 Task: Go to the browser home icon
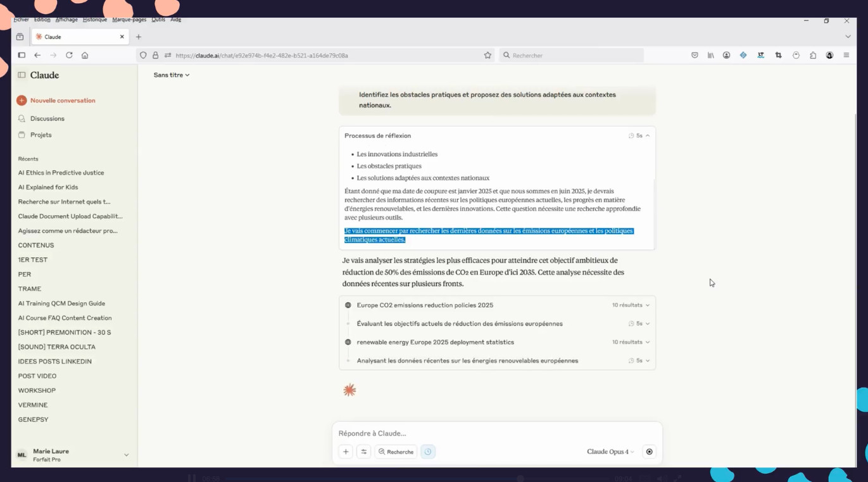click(85, 56)
